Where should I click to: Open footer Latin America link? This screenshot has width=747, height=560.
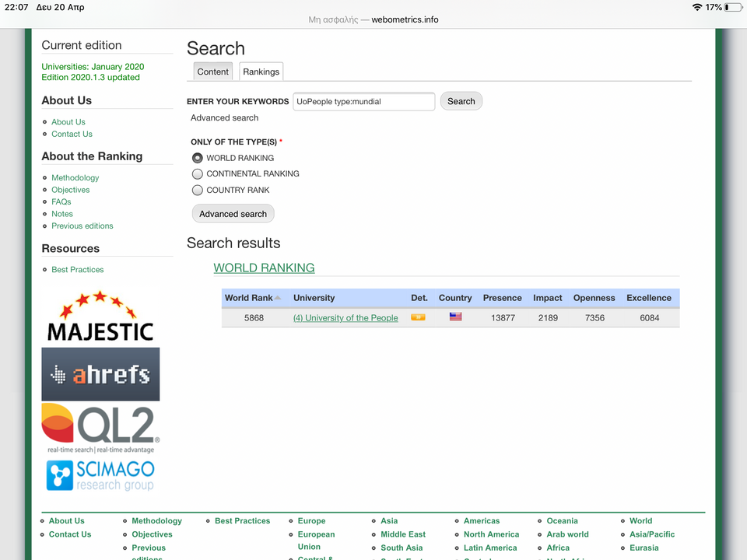pos(490,548)
